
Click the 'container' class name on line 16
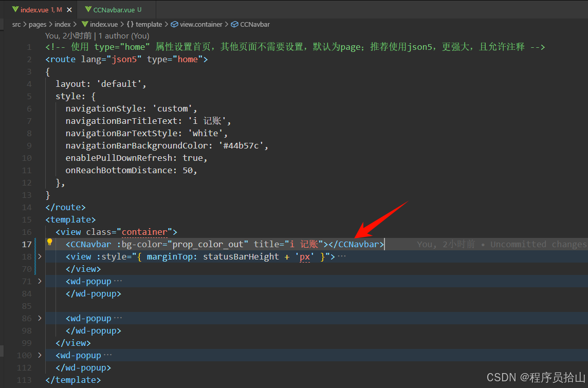coord(144,232)
